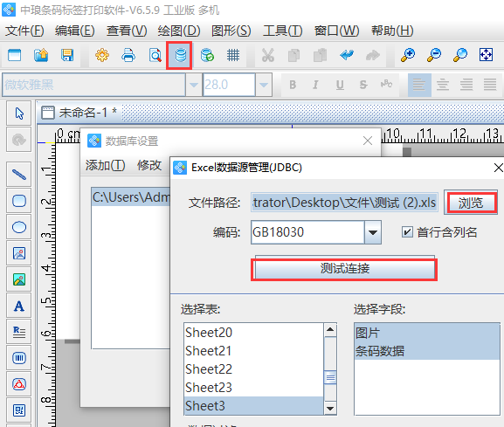The image size is (504, 427).
Task: Select the ellipse drawing tool
Action: [x=19, y=227]
